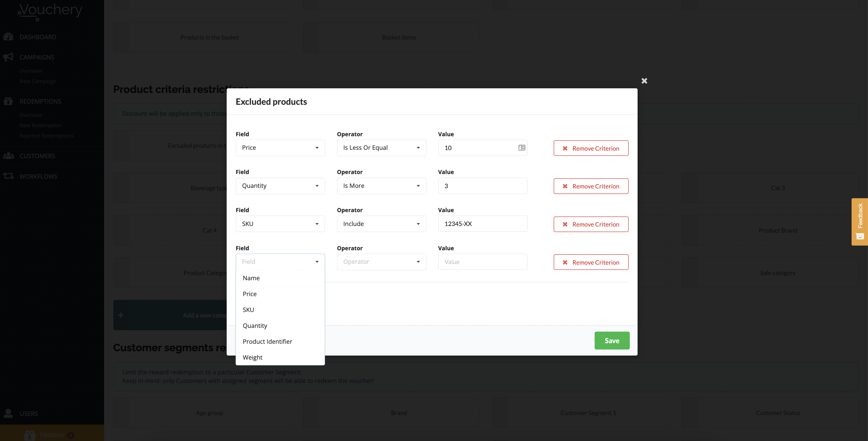
Task: Open the empty Operator dropdown in last row
Action: click(x=381, y=262)
